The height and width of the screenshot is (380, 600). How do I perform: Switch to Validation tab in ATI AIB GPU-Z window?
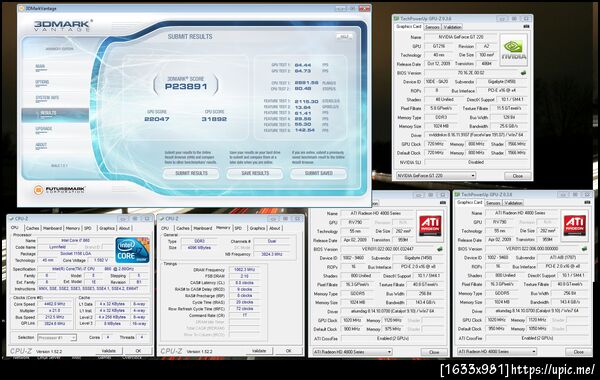click(513, 203)
